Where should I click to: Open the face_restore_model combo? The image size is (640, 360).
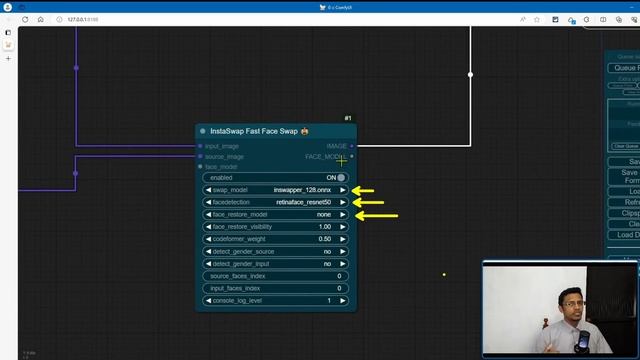coord(276,214)
